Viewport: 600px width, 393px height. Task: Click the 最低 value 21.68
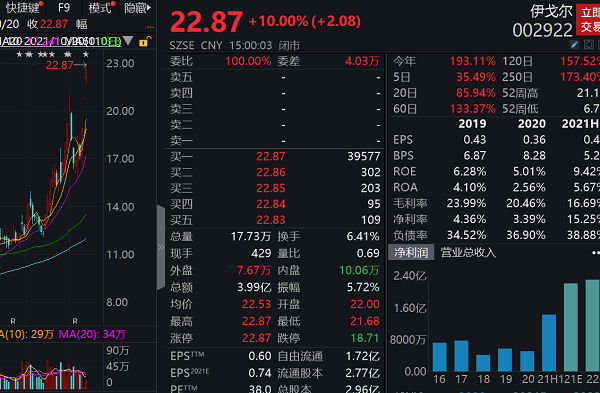[365, 321]
